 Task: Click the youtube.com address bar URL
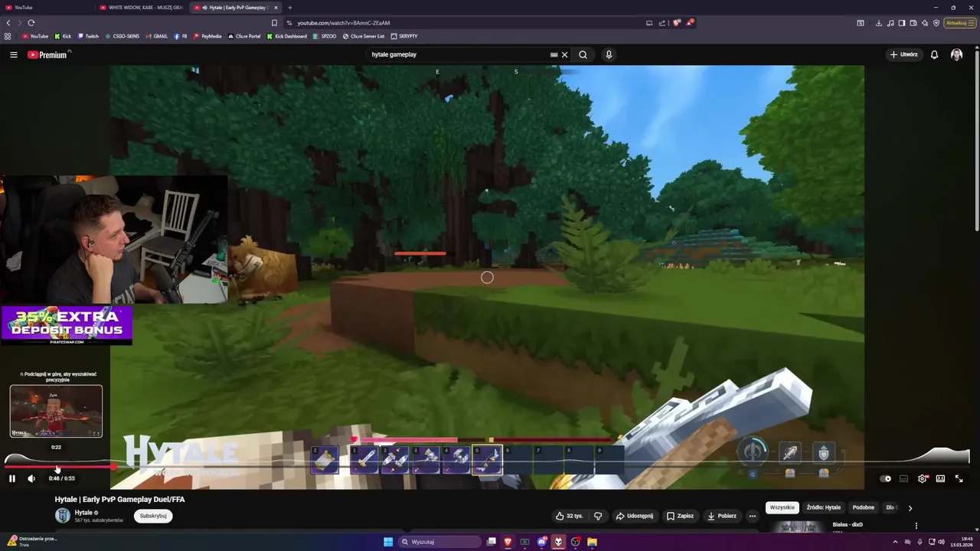(x=343, y=23)
